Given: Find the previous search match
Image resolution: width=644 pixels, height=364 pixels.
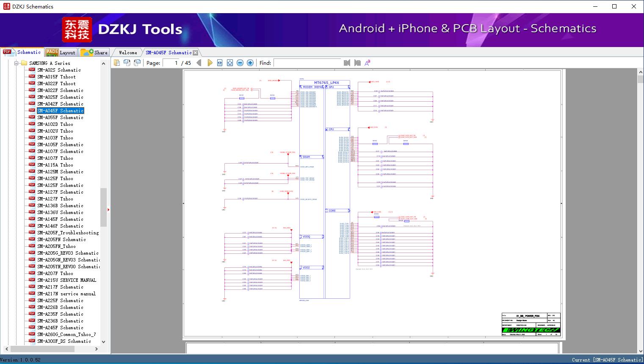Looking at the screenshot, I should tap(347, 63).
